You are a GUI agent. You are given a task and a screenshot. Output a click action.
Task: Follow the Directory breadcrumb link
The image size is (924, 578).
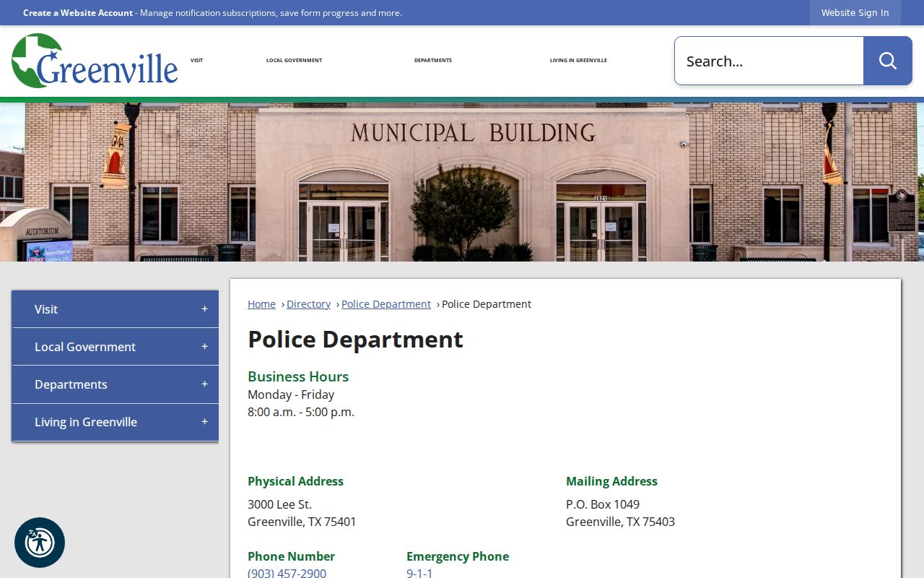click(308, 304)
